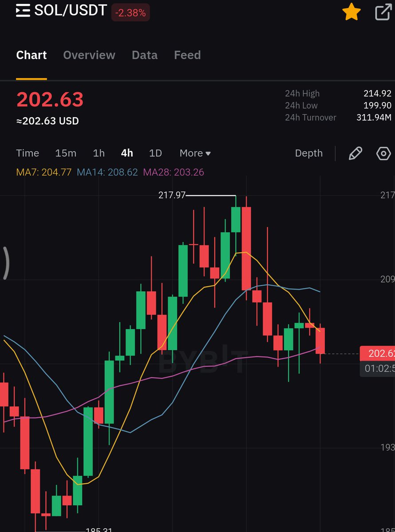Switch to the Overview tab
Viewport: 395px width, 532px height.
(x=89, y=55)
